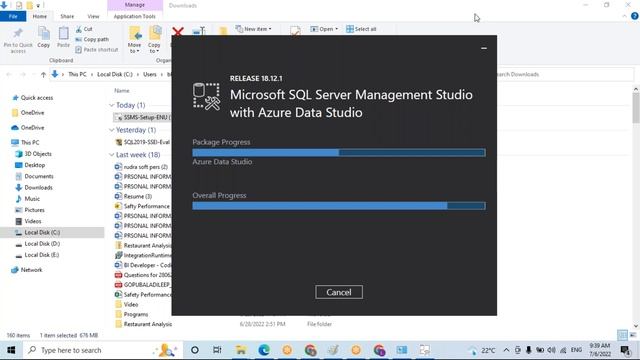Select the Resume (3) file
The width and height of the screenshot is (640, 360).
tap(133, 196)
